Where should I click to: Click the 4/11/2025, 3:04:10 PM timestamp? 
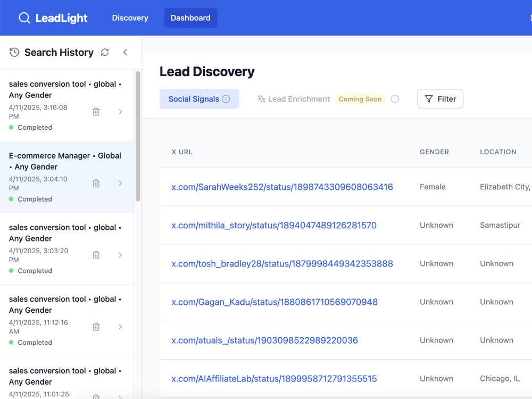click(x=38, y=183)
